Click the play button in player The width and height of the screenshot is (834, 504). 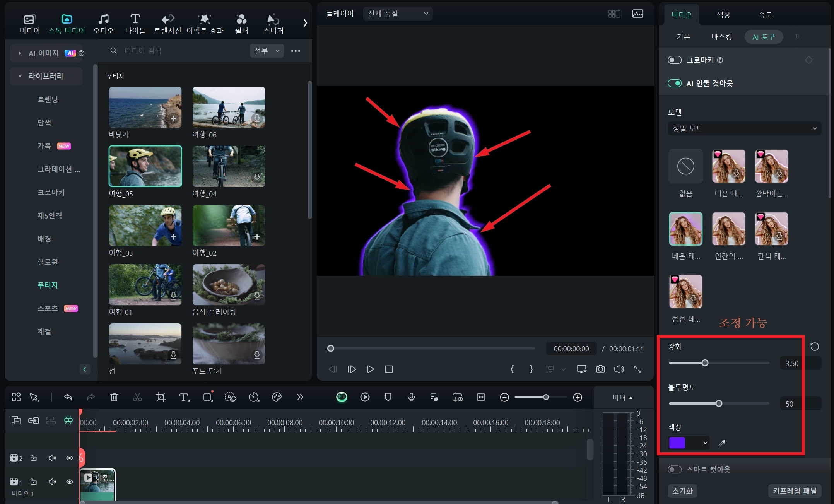pos(370,369)
